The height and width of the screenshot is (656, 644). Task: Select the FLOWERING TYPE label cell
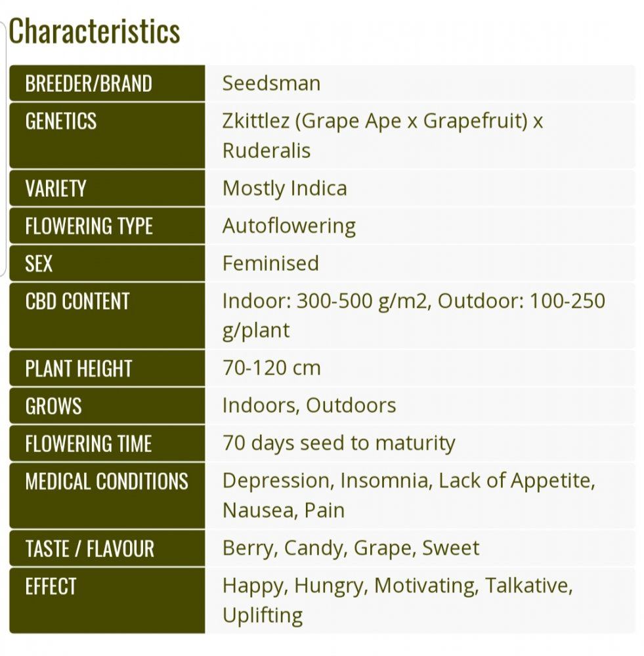coord(107,226)
